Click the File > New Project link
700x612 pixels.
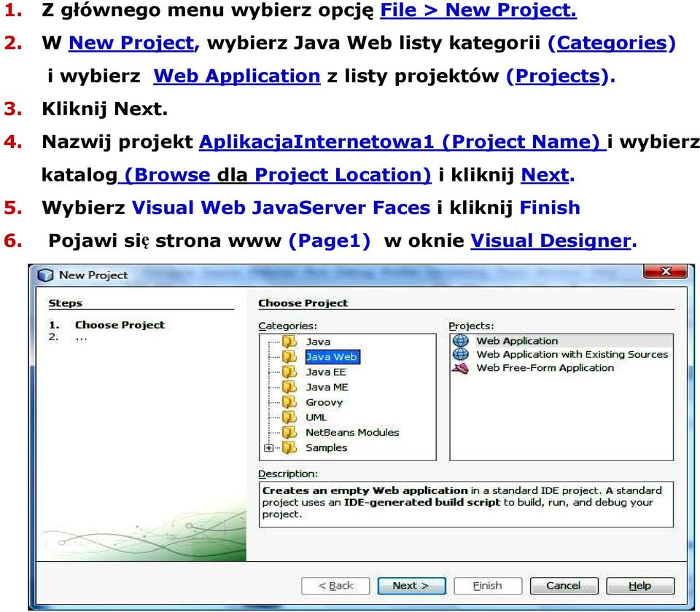[x=478, y=11]
